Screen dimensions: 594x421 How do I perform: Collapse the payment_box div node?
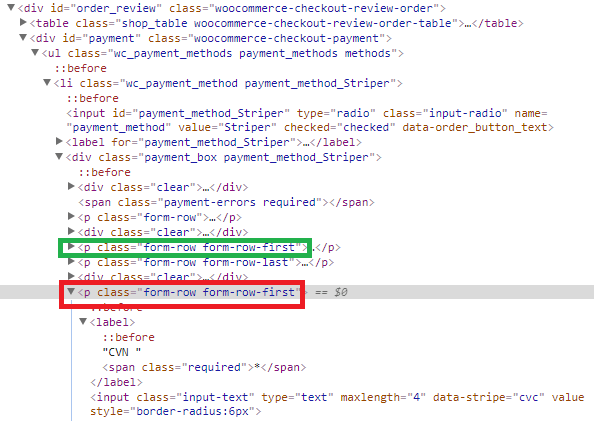(59, 156)
